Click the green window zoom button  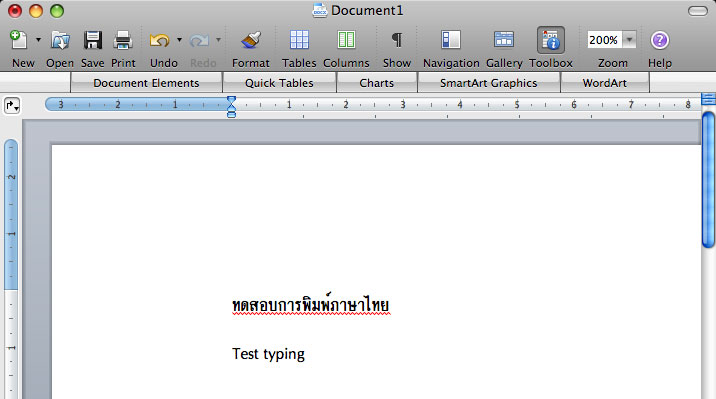[57, 11]
